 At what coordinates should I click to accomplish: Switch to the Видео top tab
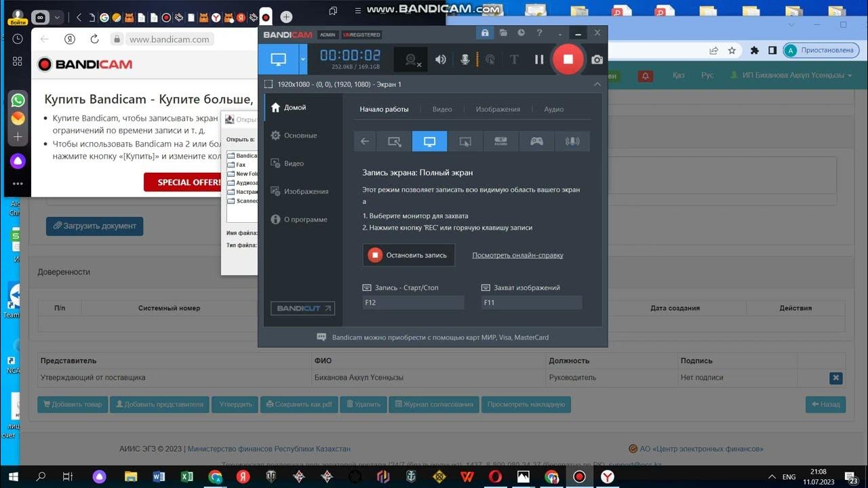pos(442,109)
